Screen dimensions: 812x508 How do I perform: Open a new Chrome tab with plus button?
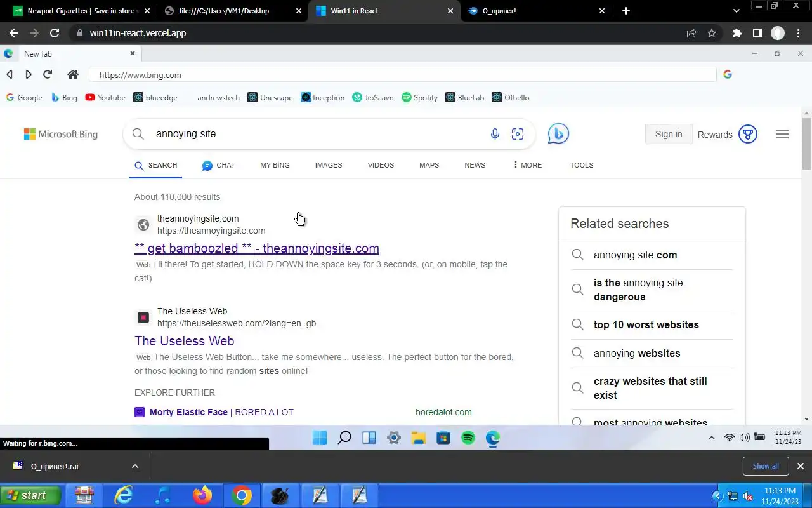[x=626, y=11]
